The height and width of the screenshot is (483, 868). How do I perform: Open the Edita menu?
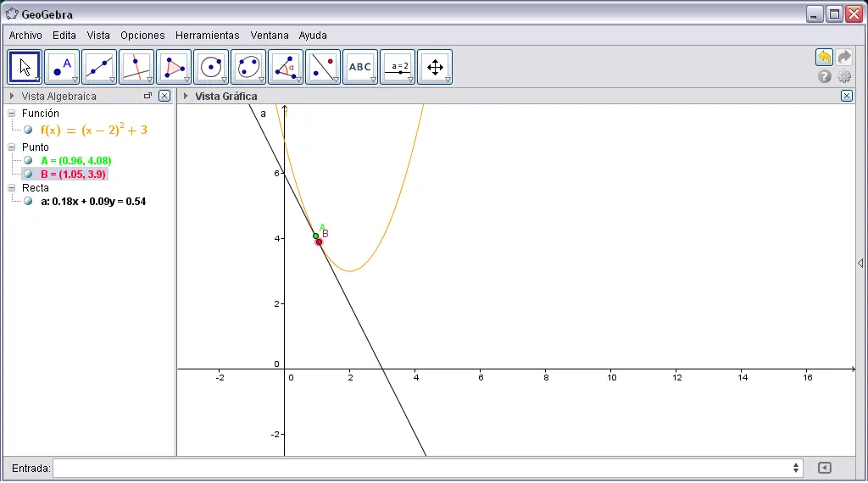pyautogui.click(x=64, y=36)
